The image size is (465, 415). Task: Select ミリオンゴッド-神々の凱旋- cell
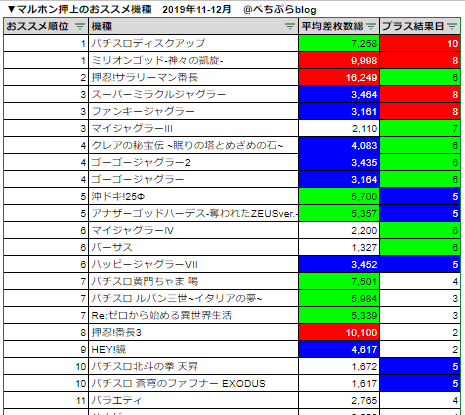pos(193,60)
